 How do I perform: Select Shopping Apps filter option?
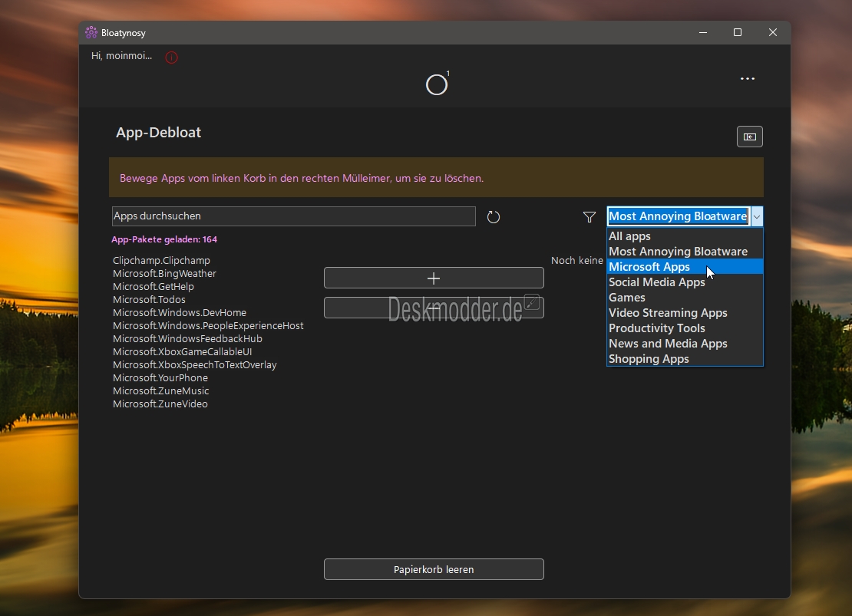pos(685,359)
